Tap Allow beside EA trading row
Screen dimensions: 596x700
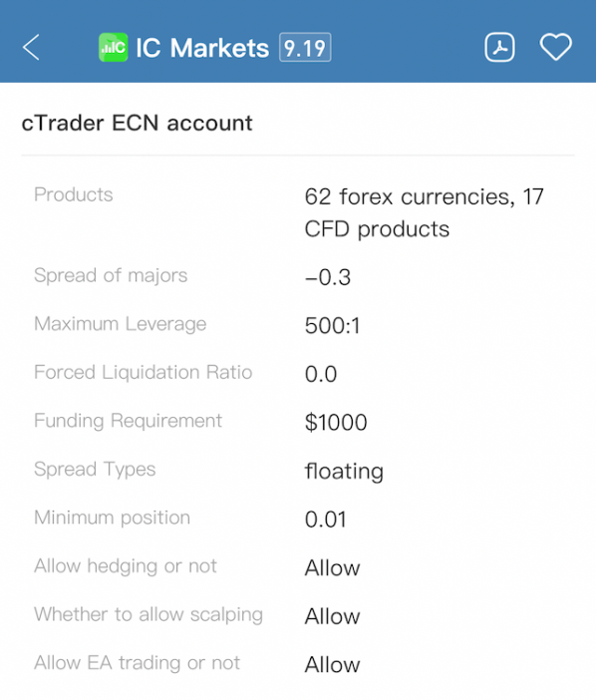[332, 665]
